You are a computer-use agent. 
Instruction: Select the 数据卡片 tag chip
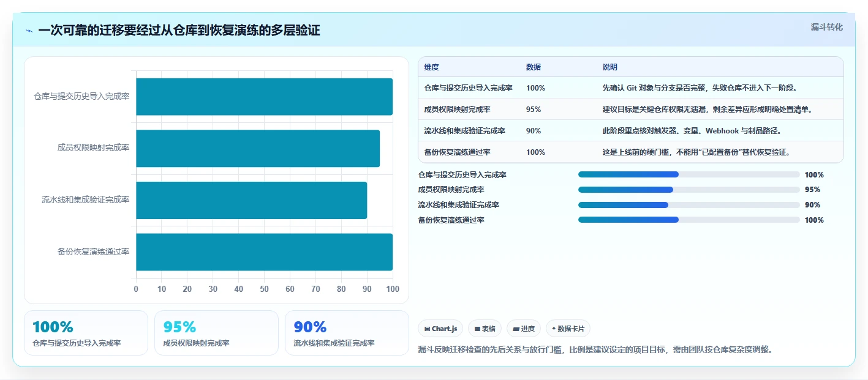point(568,329)
